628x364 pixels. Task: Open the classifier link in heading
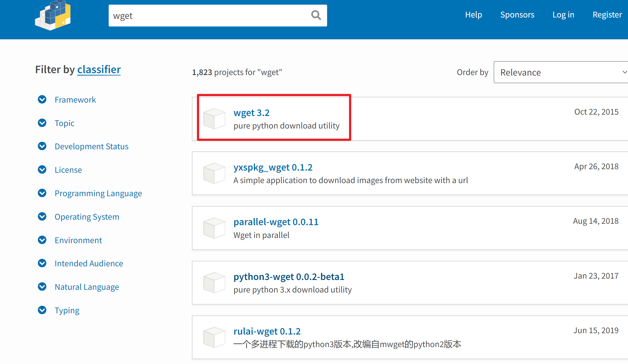[x=99, y=70]
